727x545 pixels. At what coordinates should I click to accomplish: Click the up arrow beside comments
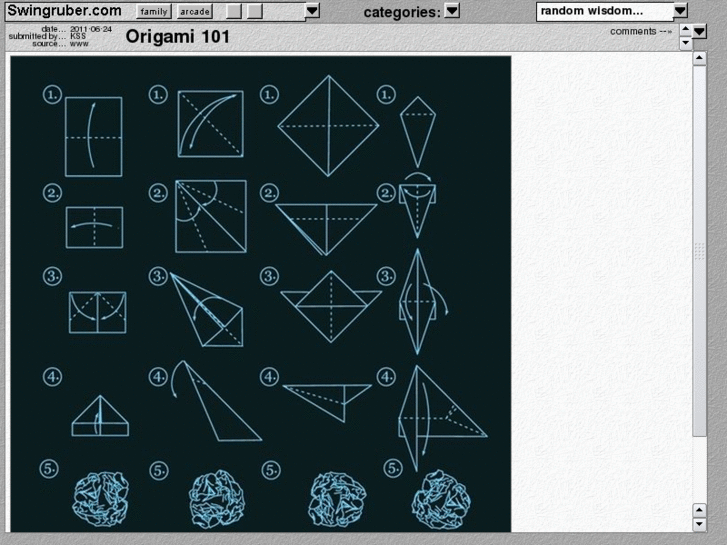point(685,30)
